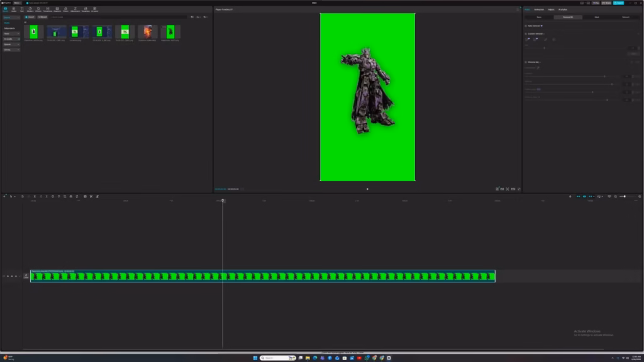Open the media filter dropdown
644x362 pixels.
tap(206, 17)
